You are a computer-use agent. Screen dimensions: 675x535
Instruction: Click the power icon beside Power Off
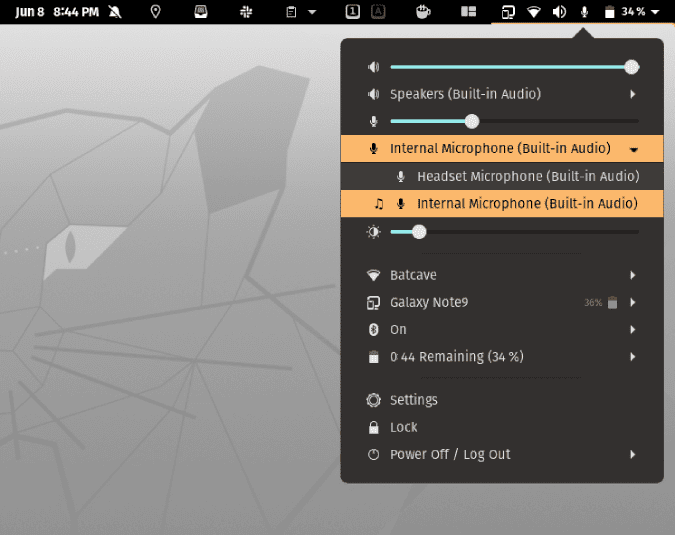[374, 455]
